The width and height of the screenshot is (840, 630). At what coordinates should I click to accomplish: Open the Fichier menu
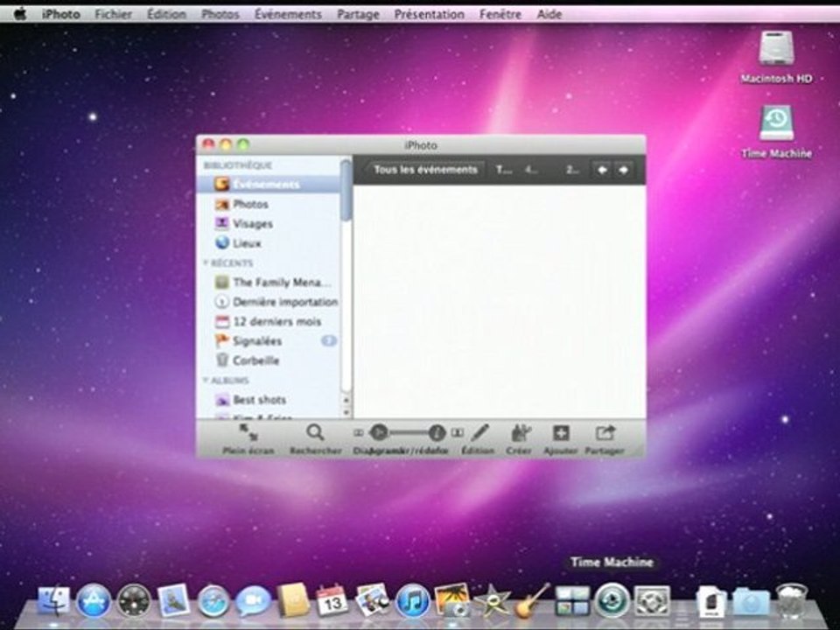point(113,14)
